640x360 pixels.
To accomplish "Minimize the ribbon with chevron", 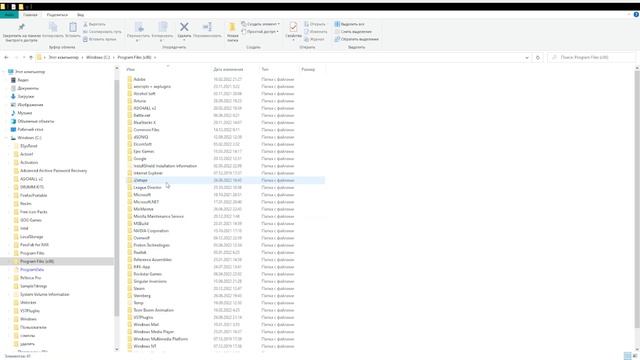I will coord(629,15).
